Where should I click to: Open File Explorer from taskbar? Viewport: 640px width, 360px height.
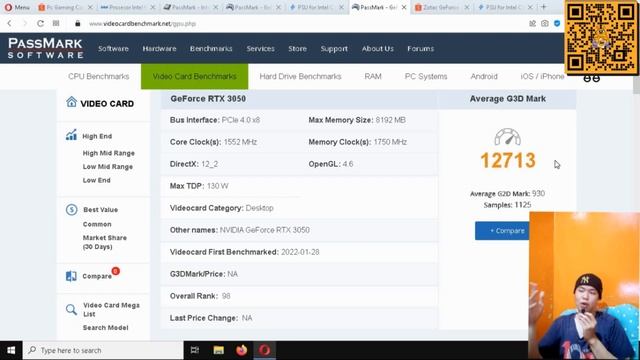(x=218, y=350)
